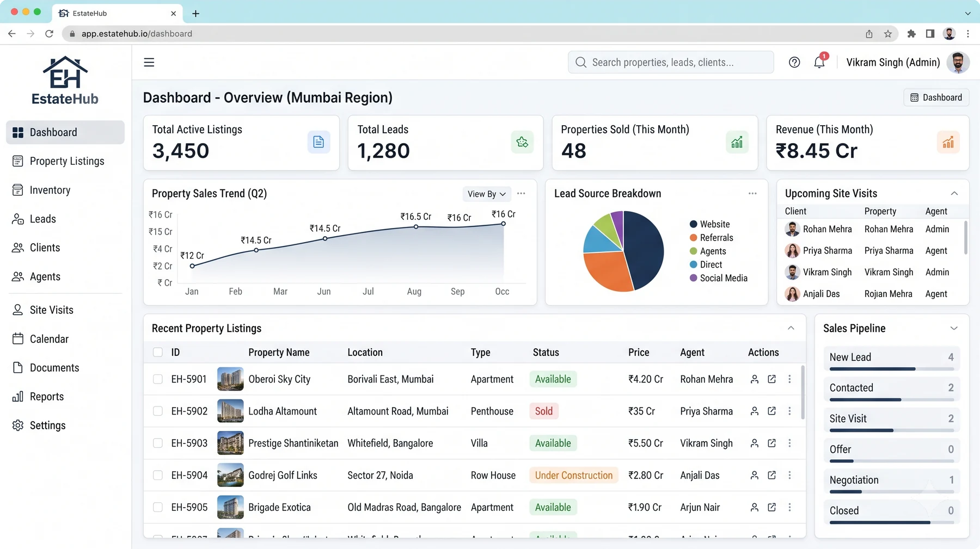Click the Contacted pipeline progress bar

891,400
